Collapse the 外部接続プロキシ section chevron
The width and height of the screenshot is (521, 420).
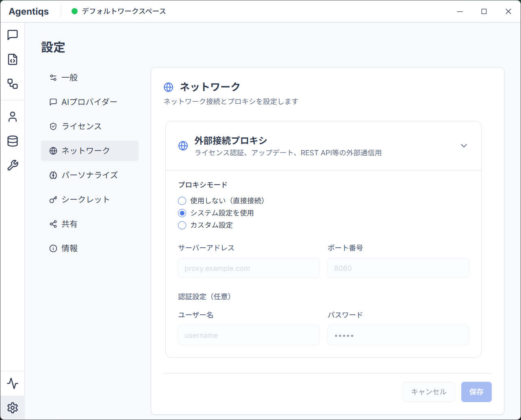pyautogui.click(x=464, y=146)
